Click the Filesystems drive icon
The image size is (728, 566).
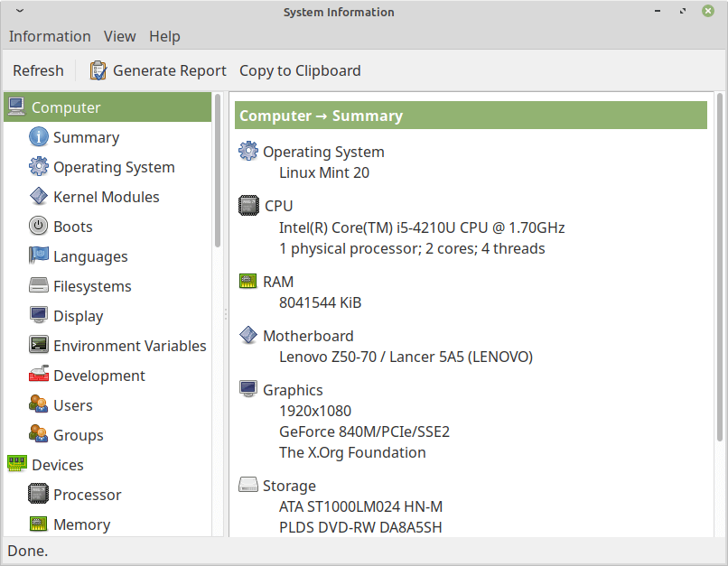click(39, 286)
